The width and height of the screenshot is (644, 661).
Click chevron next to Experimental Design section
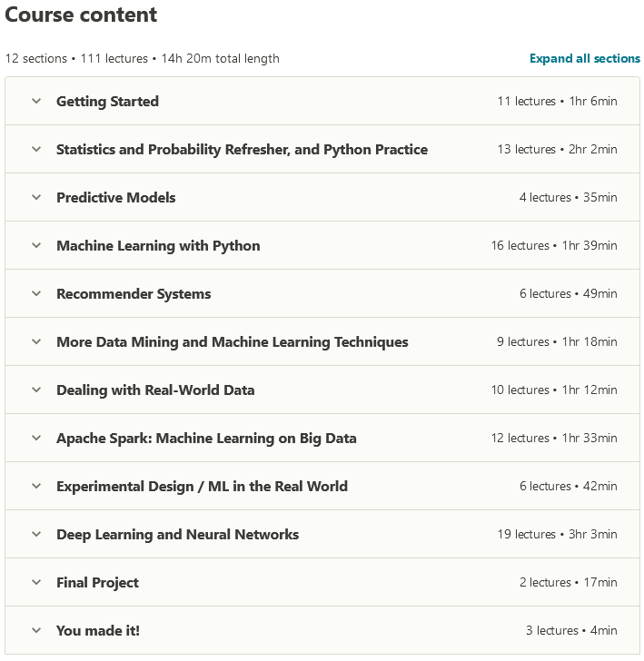point(36,486)
